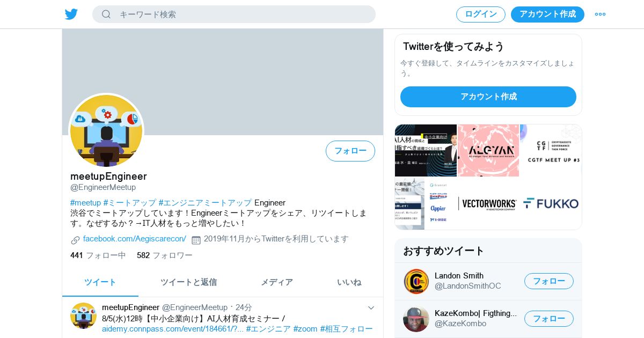Click the small tweet author avatar

click(x=83, y=315)
